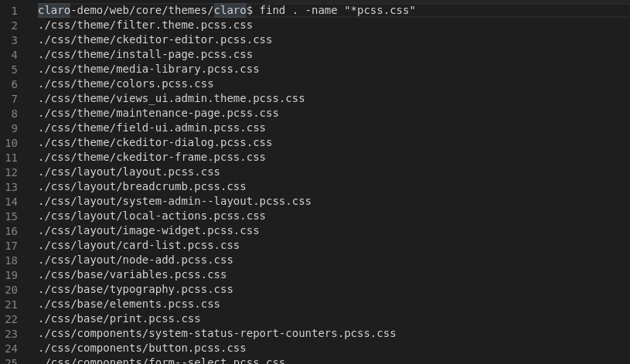
Task: Click the filter.theme.pcss.css path line
Action: click(145, 25)
